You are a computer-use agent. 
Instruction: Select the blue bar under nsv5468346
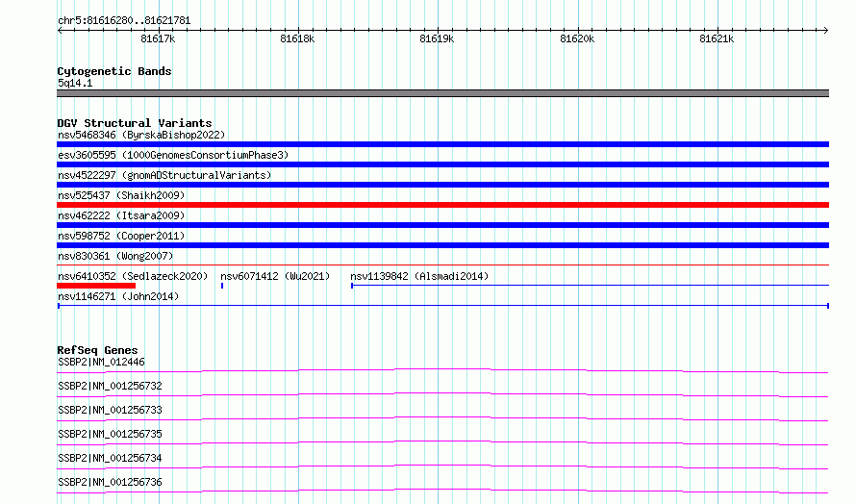point(442,144)
